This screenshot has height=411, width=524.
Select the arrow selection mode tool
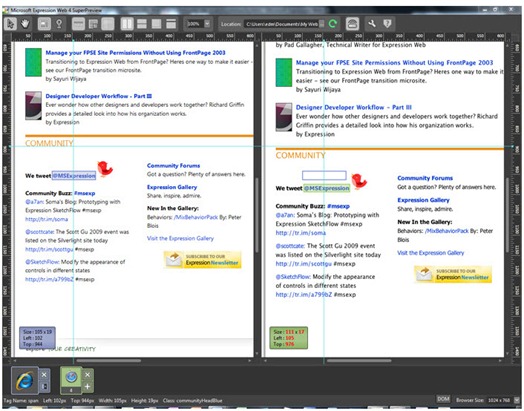(10, 24)
